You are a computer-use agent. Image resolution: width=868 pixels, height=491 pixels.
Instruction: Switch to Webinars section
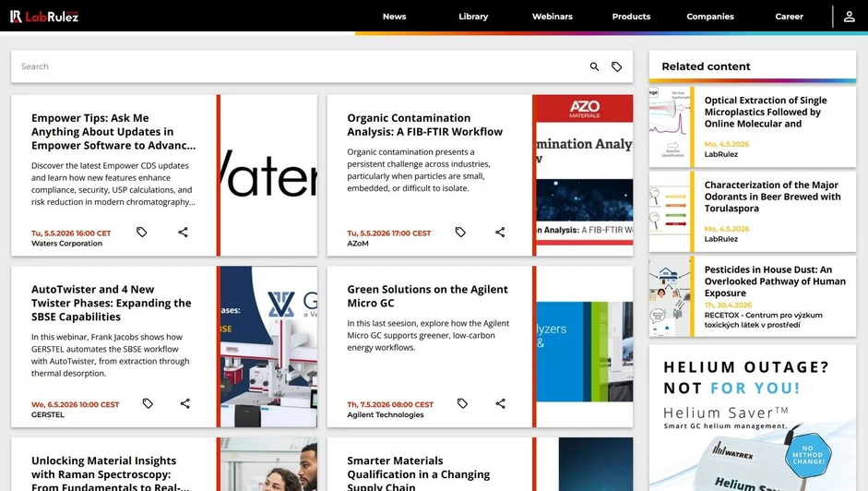click(553, 17)
